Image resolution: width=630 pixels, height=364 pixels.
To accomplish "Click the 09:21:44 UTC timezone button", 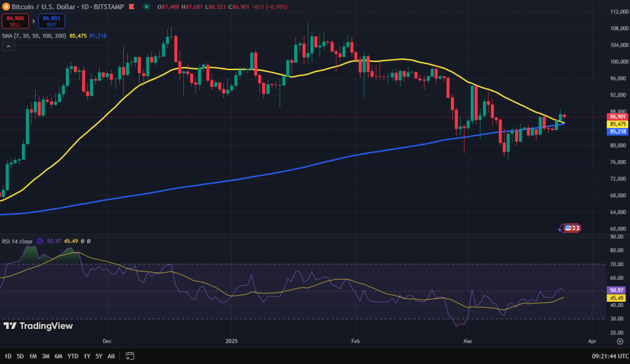I will click(x=610, y=356).
